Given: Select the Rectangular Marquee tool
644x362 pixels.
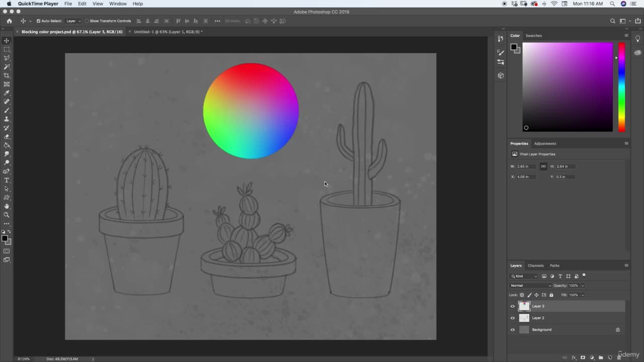Looking at the screenshot, I should pyautogui.click(x=7, y=49).
